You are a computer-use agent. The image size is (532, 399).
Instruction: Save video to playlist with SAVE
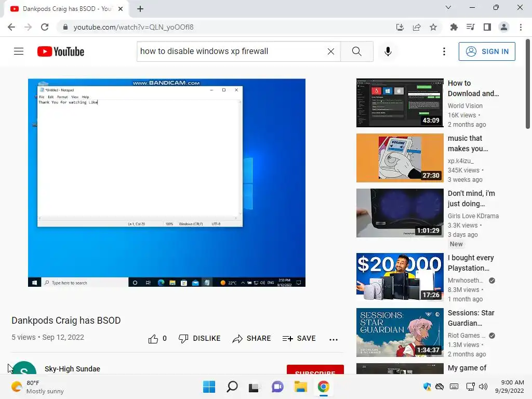pyautogui.click(x=299, y=339)
